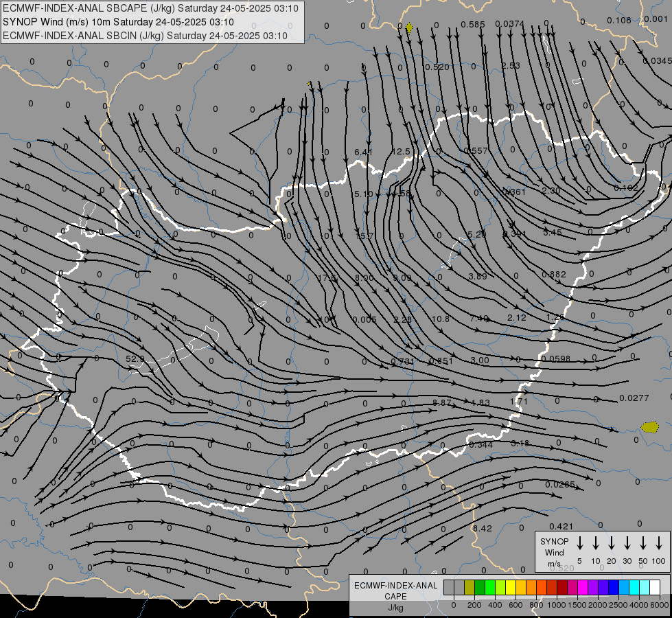The image size is (672, 618).
Task: Click the CAPE value 5.20 on map
Action: point(476,234)
